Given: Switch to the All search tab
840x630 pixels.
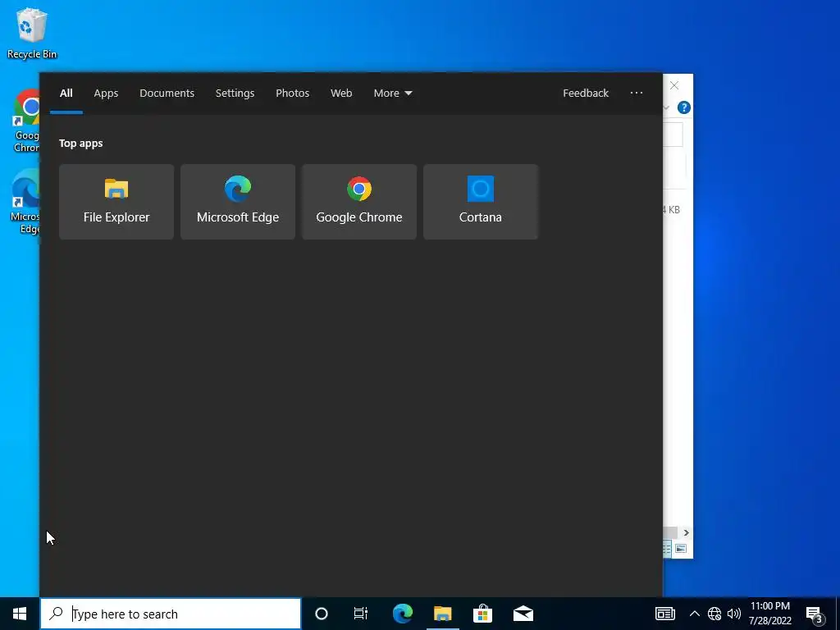Looking at the screenshot, I should 66,94.
